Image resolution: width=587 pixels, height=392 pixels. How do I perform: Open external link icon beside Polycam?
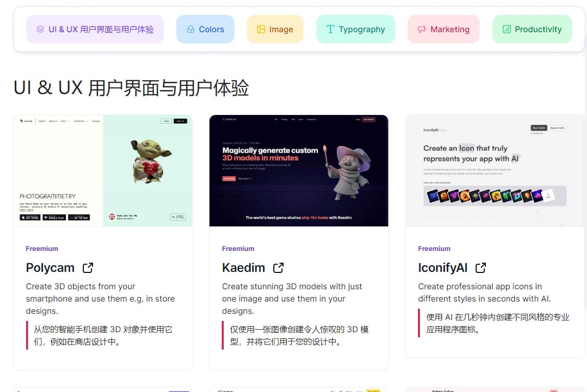(x=87, y=268)
